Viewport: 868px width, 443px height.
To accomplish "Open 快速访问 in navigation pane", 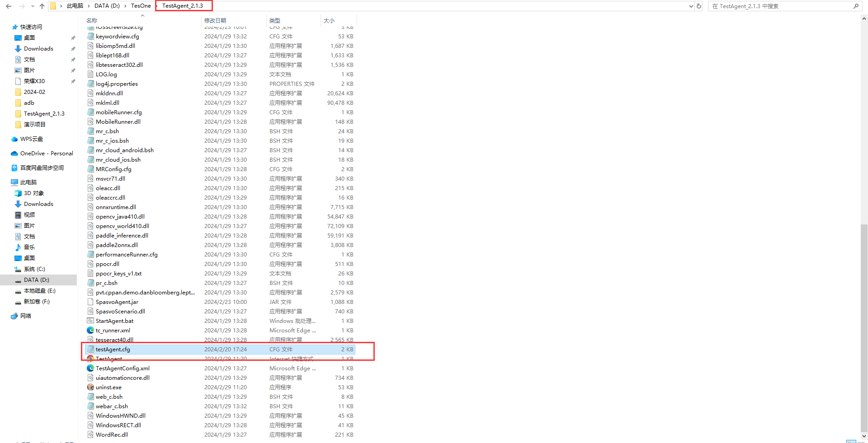I will [31, 27].
